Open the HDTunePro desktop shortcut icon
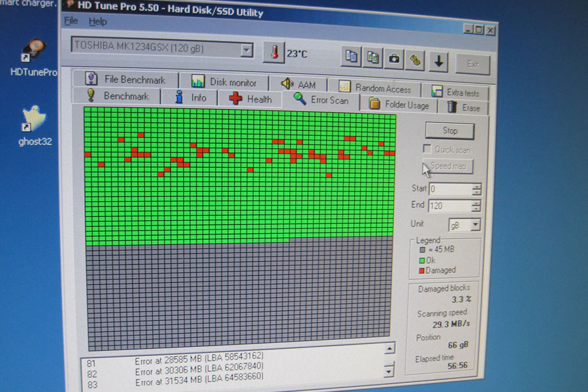Image resolution: width=588 pixels, height=392 pixels. tap(34, 50)
